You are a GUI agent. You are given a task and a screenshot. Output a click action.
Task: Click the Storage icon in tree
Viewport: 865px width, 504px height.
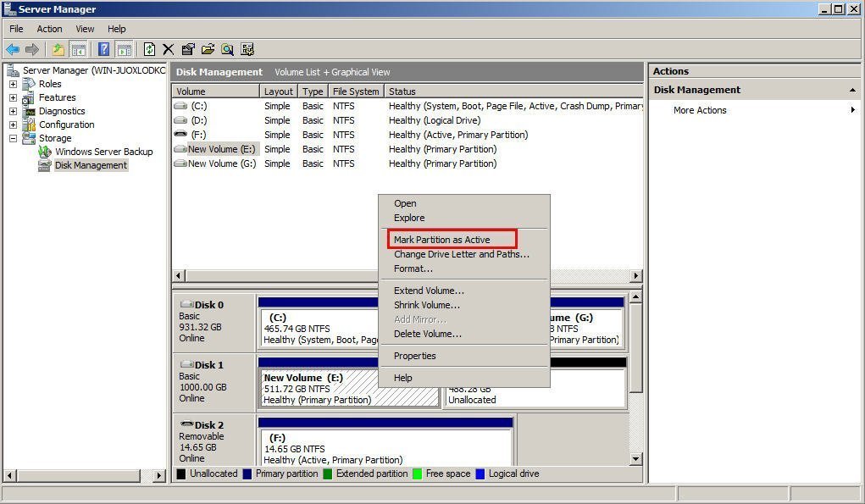[29, 138]
